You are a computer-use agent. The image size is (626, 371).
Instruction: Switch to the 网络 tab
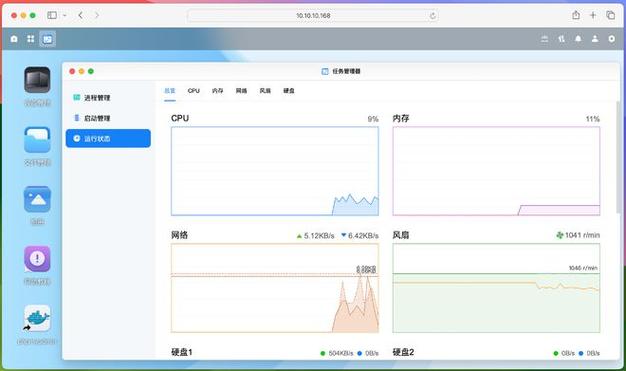pos(241,91)
